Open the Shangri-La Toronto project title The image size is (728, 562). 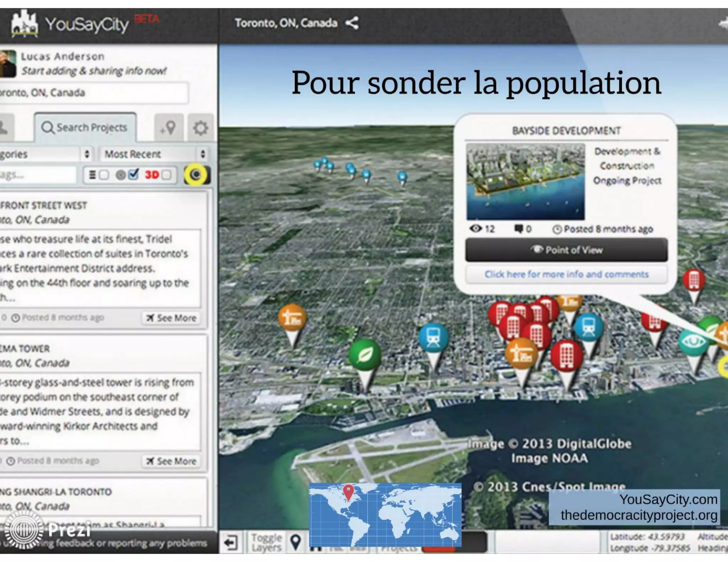point(56,492)
